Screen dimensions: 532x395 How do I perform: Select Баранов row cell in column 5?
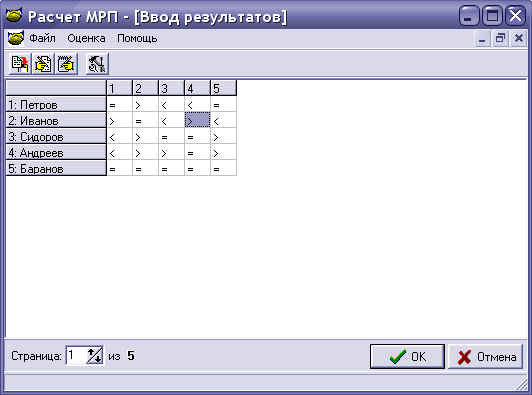pyautogui.click(x=224, y=168)
